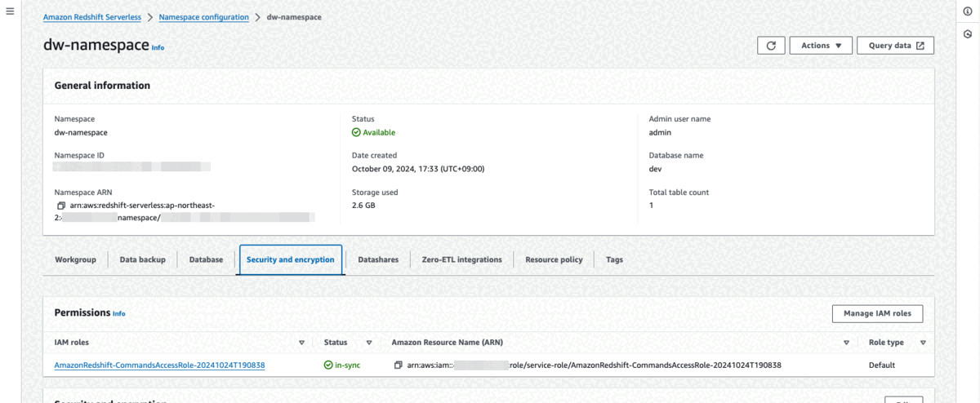Screen dimensions: 980x403
Task: Click the database name value dev
Action: (656, 169)
